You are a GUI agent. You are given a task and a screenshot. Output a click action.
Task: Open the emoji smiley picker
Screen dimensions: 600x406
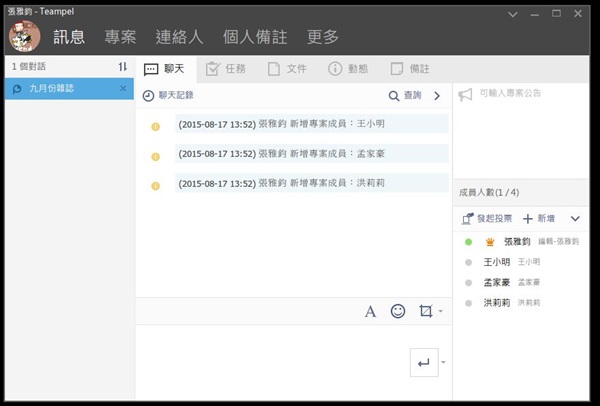click(398, 312)
